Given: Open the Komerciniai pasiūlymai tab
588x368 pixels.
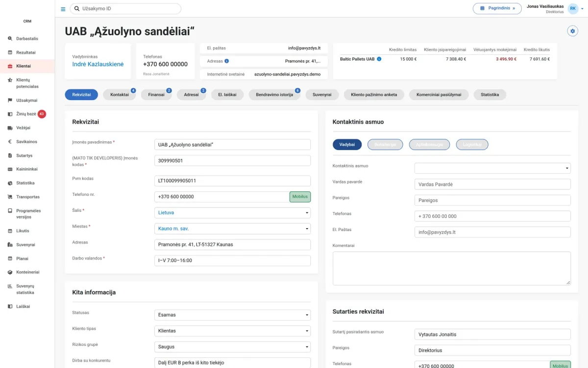Looking at the screenshot, I should 439,95.
